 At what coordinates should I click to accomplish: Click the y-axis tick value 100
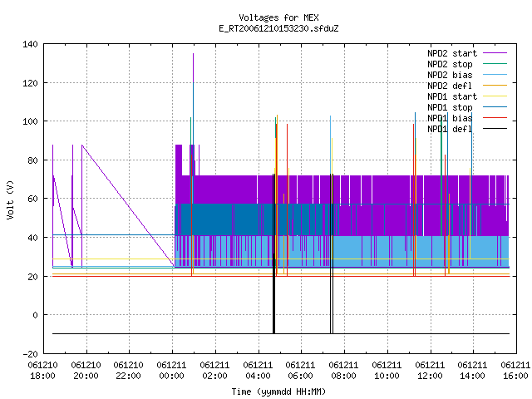pos(30,121)
